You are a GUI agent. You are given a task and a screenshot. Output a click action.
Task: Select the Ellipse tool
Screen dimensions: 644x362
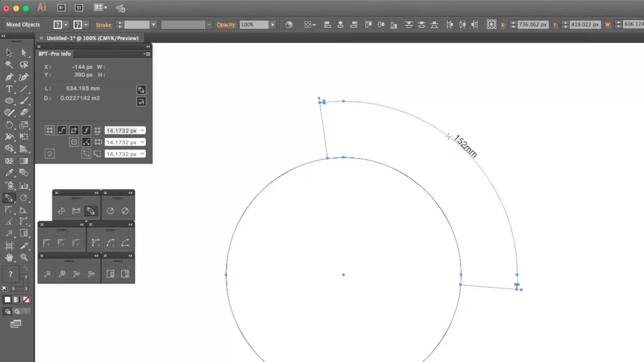[x=9, y=101]
